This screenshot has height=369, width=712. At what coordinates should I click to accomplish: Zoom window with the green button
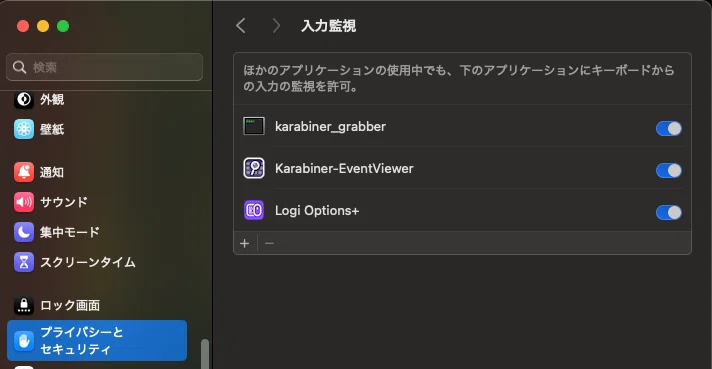63,26
